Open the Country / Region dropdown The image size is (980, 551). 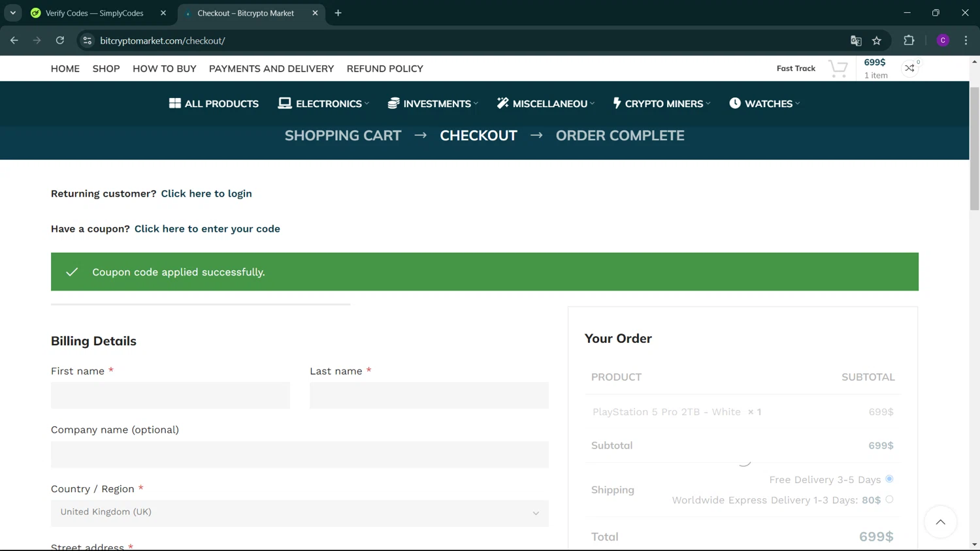300,513
